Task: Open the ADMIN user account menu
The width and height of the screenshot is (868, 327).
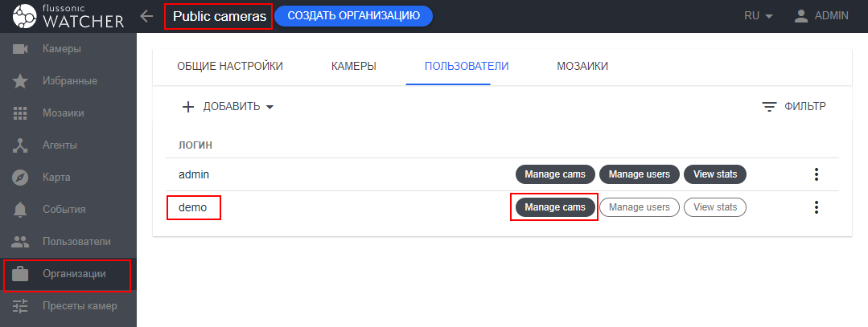Action: (x=821, y=16)
